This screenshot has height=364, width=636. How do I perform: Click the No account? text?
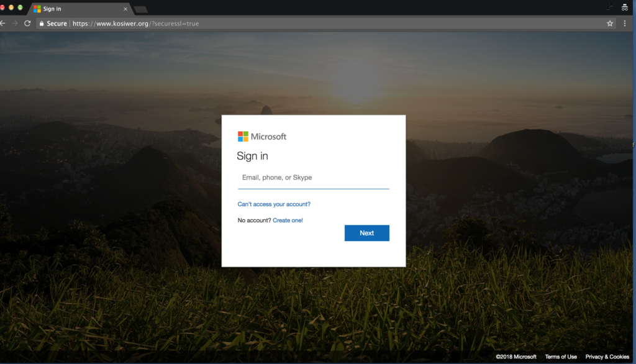tap(254, 221)
